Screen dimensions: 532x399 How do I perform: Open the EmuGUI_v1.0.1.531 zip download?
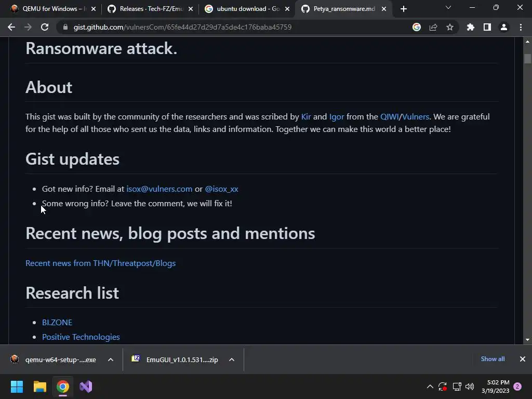(x=176, y=360)
